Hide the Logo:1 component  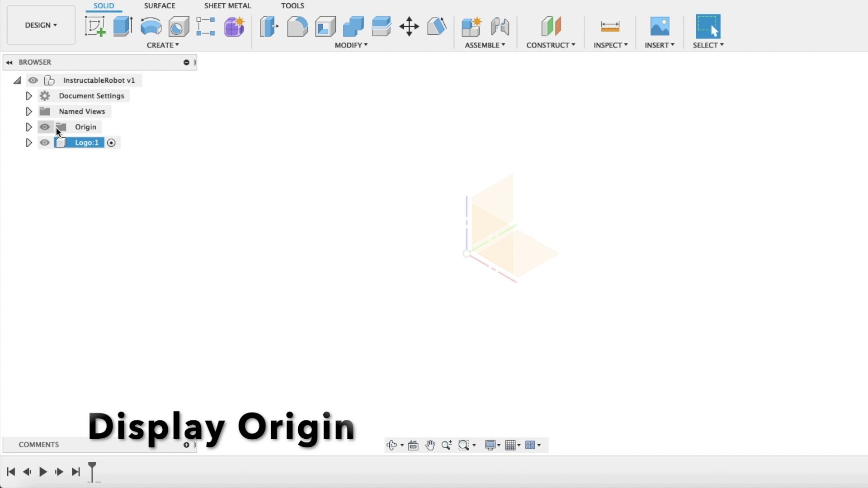pos(44,143)
